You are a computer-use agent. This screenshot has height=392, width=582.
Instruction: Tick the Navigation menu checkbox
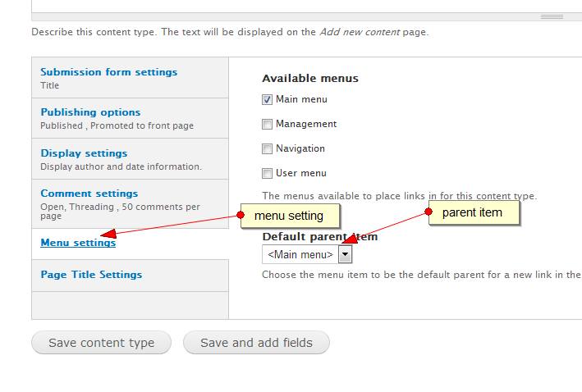point(267,148)
